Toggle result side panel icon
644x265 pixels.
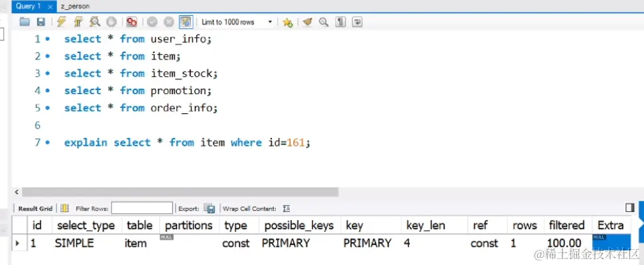tap(630, 207)
